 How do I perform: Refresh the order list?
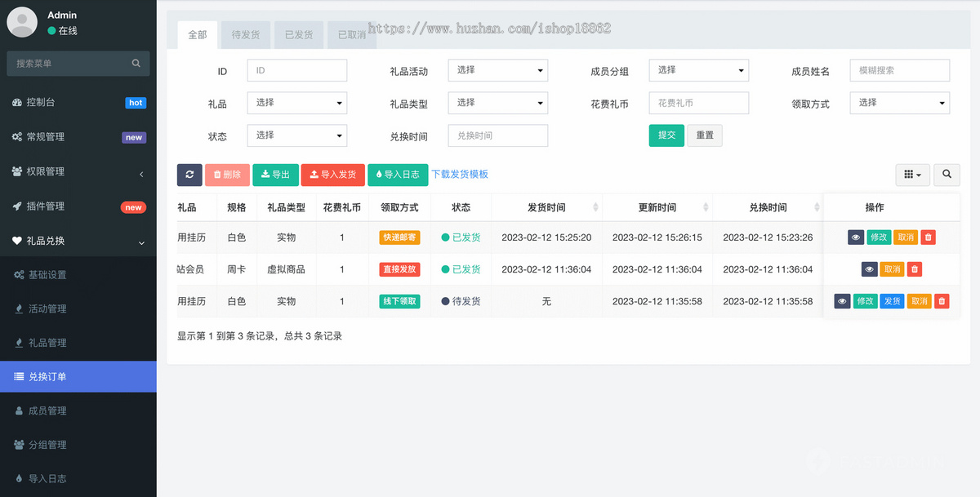[x=189, y=175]
